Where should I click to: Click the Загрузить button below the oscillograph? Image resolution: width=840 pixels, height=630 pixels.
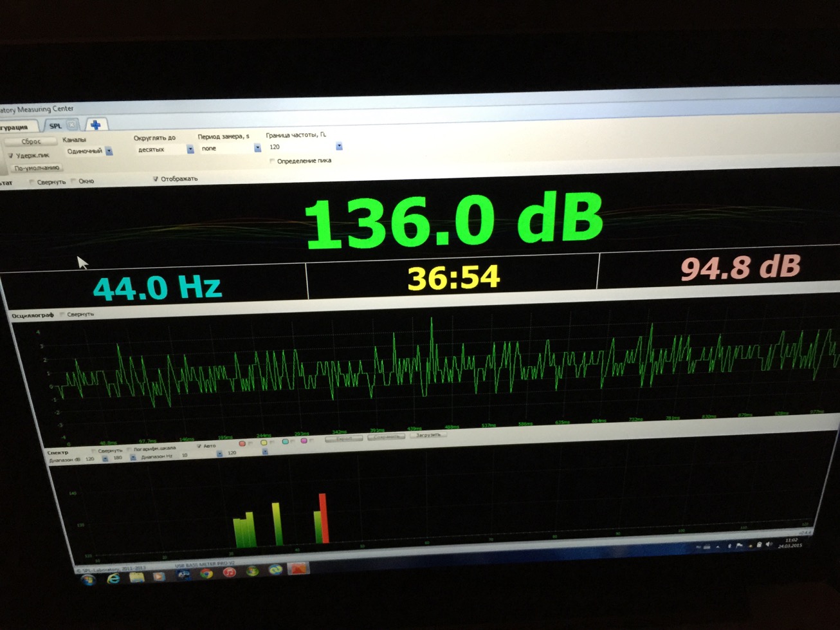click(428, 435)
